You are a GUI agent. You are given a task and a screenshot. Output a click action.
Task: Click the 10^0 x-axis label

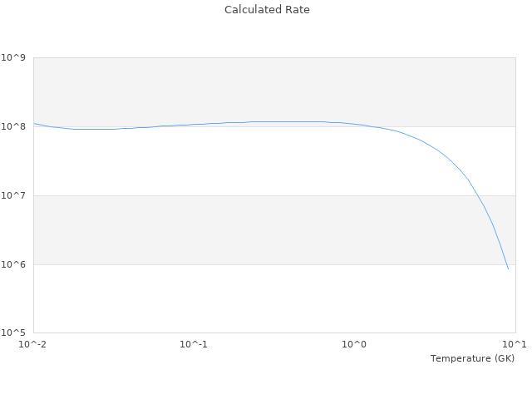pyautogui.click(x=355, y=344)
